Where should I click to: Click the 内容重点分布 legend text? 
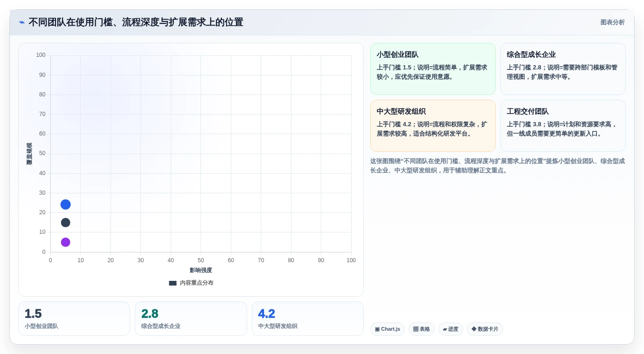(197, 283)
